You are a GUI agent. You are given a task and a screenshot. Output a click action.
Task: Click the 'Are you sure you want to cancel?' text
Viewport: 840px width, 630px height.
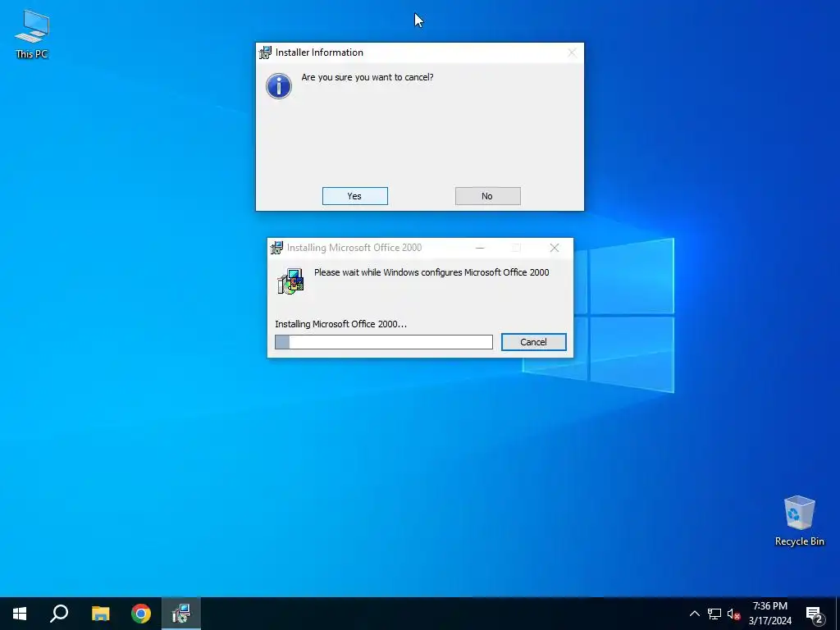click(x=367, y=77)
